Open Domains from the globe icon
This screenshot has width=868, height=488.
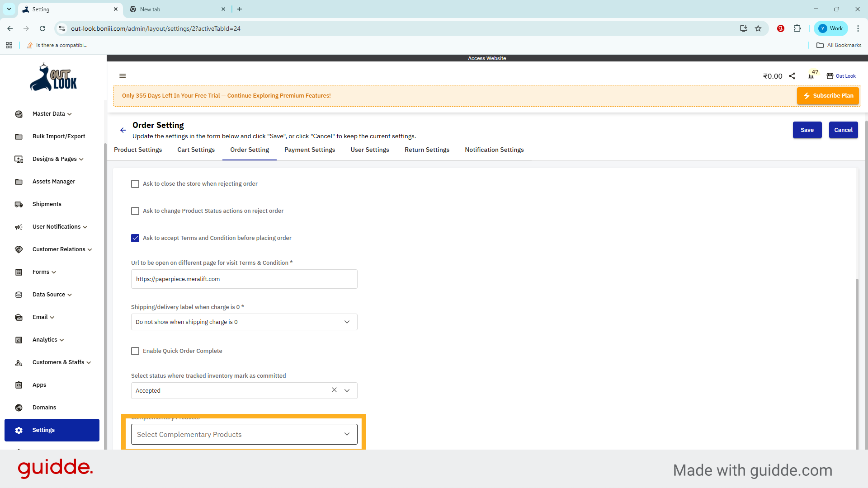pos(19,408)
